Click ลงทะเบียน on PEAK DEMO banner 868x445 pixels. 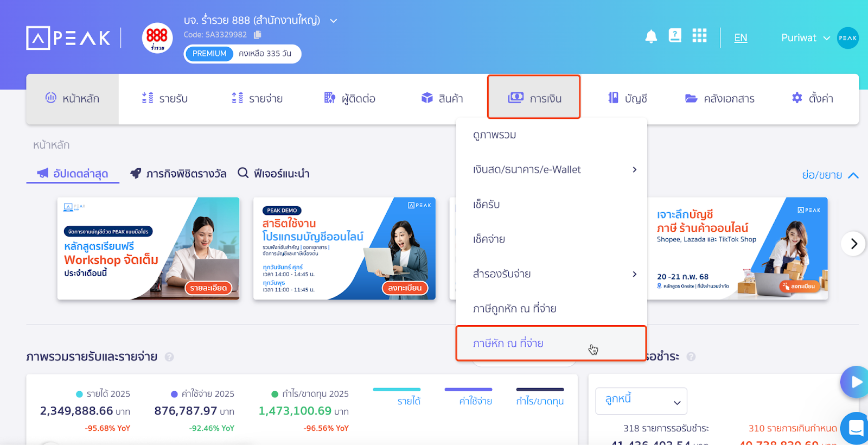[405, 288]
